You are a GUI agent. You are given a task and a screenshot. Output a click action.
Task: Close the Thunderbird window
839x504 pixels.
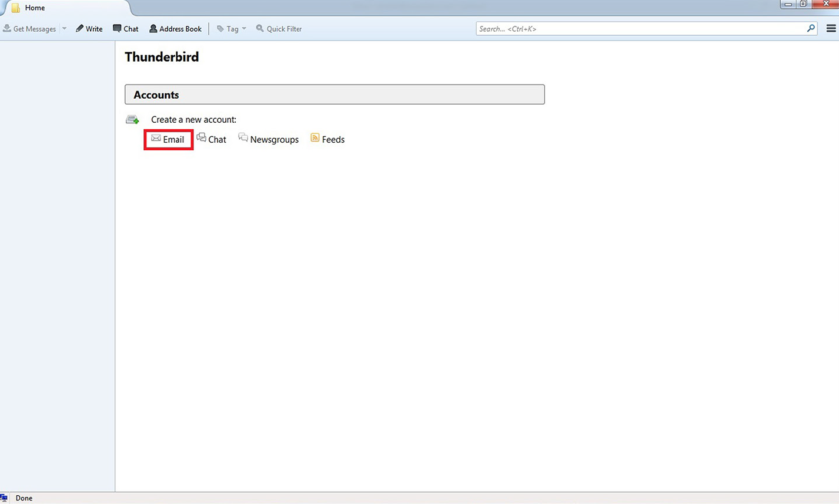coord(825,4)
